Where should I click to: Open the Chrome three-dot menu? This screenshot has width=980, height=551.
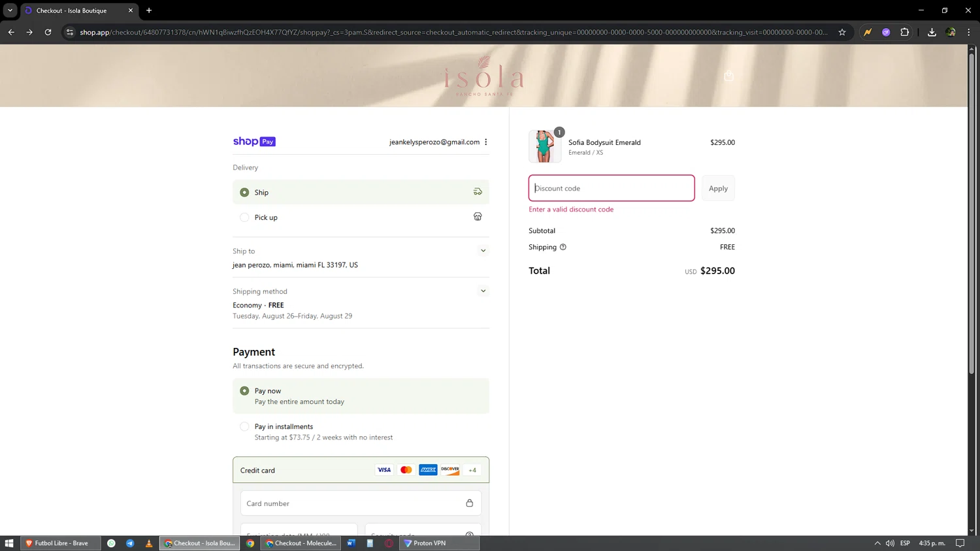(969, 32)
